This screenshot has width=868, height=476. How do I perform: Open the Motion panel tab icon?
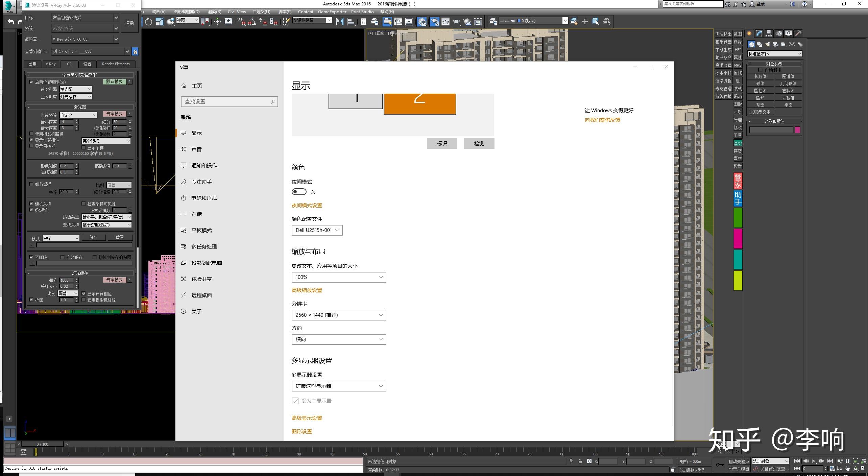(x=779, y=33)
